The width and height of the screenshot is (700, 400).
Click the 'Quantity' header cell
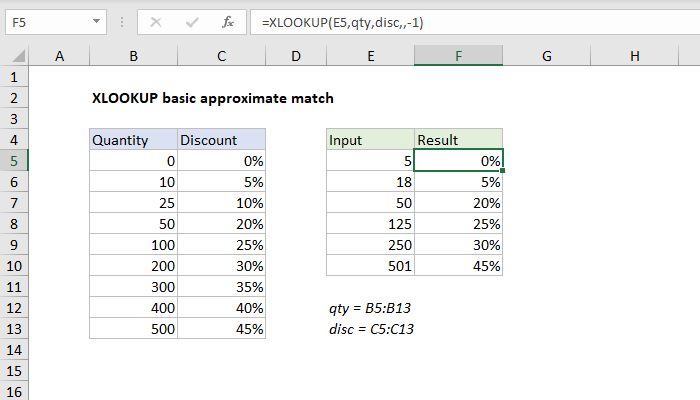point(133,140)
